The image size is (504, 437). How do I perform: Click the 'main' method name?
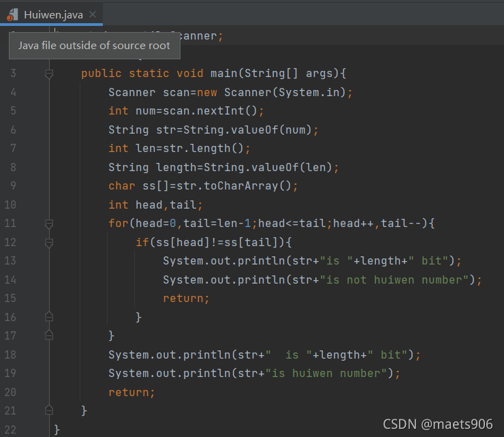[x=223, y=74]
